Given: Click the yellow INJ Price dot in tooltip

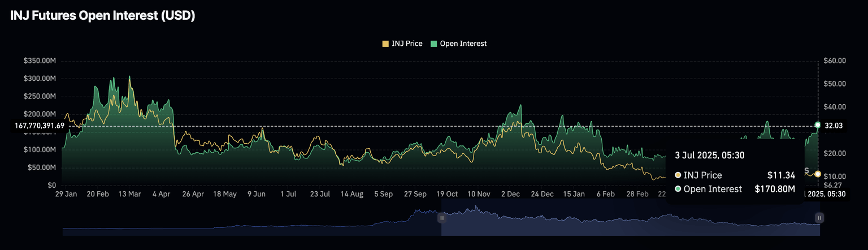Looking at the screenshot, I should pyautogui.click(x=678, y=175).
